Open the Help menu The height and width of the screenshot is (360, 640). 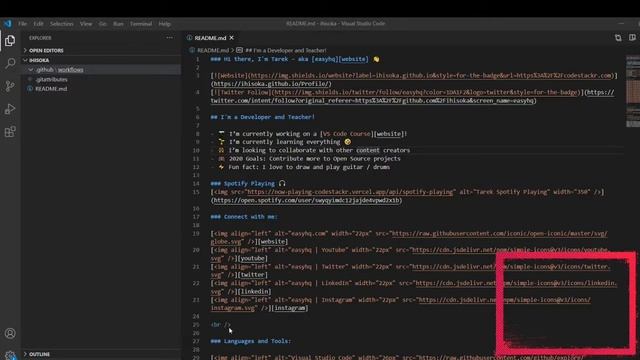[164, 24]
